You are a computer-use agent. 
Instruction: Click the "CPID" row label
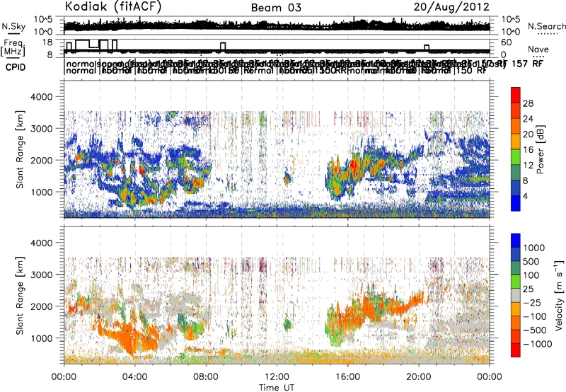[x=16, y=67]
